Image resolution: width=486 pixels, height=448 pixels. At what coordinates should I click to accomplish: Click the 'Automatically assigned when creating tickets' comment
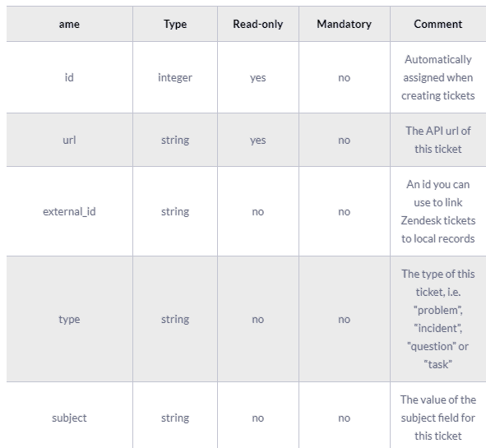pyautogui.click(x=438, y=77)
